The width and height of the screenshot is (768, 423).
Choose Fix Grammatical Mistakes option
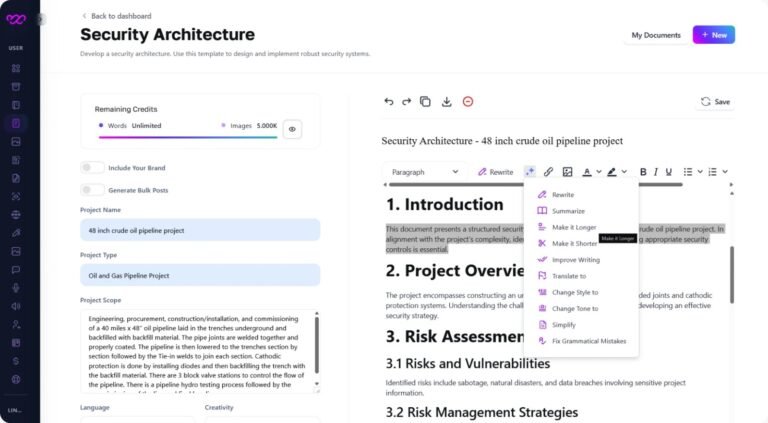pyautogui.click(x=581, y=341)
